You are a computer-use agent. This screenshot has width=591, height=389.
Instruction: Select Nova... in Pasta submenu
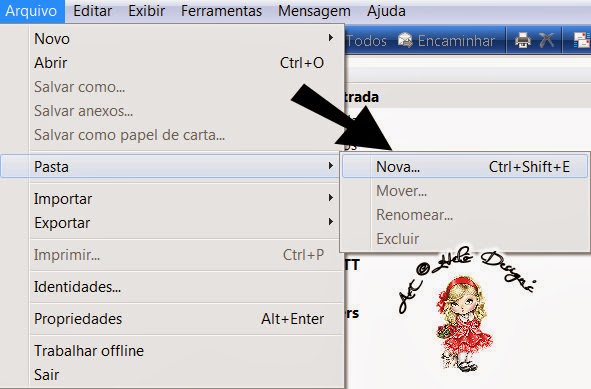coord(465,166)
